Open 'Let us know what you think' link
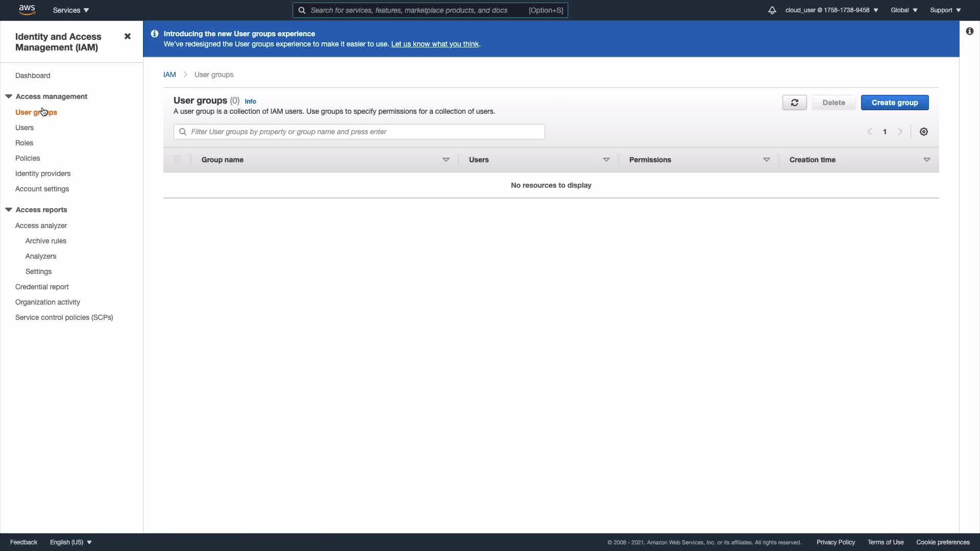The image size is (980, 551). (434, 44)
